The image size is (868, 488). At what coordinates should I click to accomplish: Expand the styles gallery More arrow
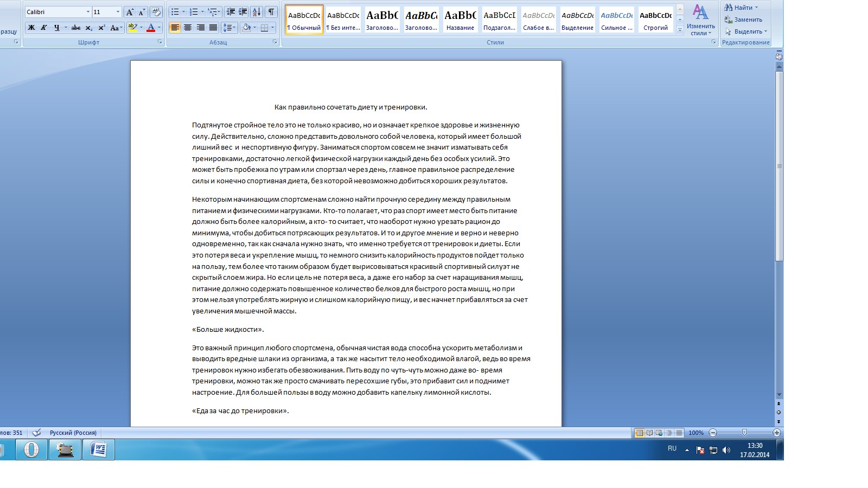[680, 30]
